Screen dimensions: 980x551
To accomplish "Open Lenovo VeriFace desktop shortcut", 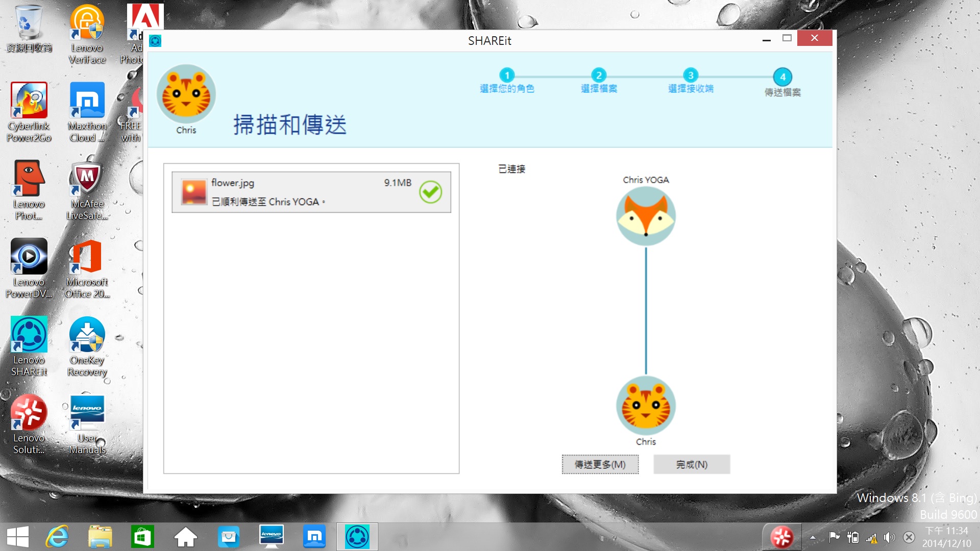I will click(x=87, y=35).
